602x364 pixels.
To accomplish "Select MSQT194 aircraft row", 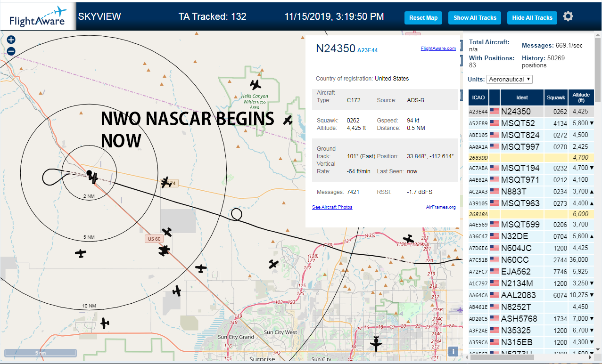I will [x=531, y=168].
